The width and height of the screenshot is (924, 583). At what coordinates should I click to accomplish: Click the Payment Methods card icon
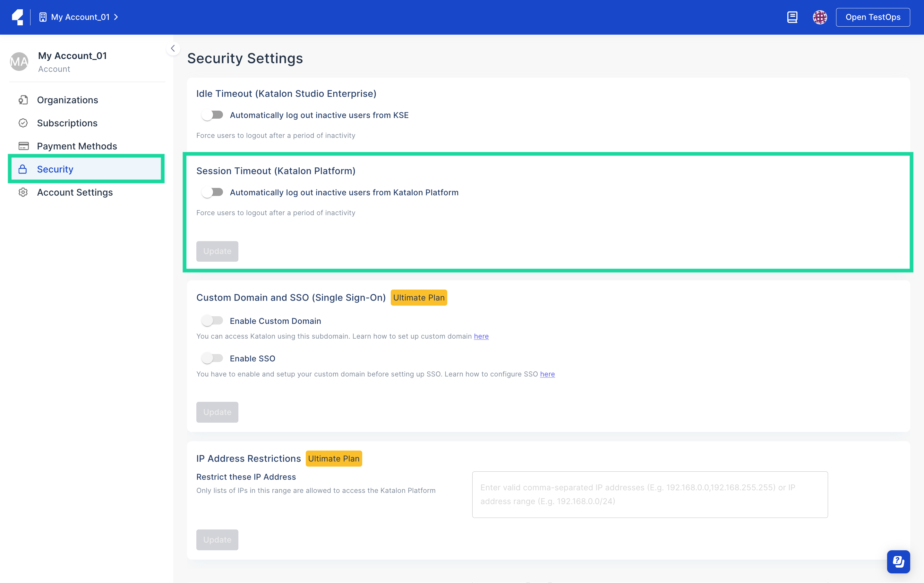click(23, 146)
